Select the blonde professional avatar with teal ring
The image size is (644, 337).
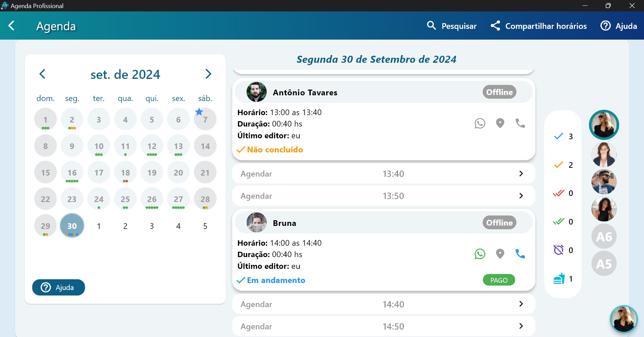tap(604, 125)
